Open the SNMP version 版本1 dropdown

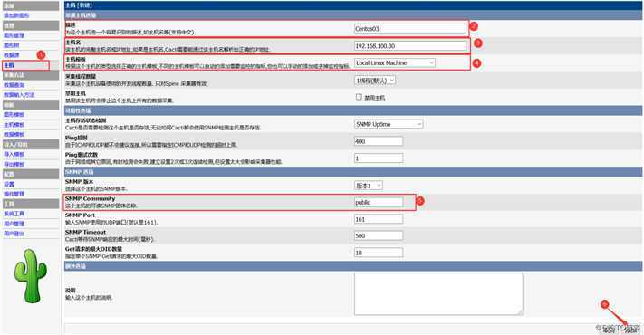point(369,186)
